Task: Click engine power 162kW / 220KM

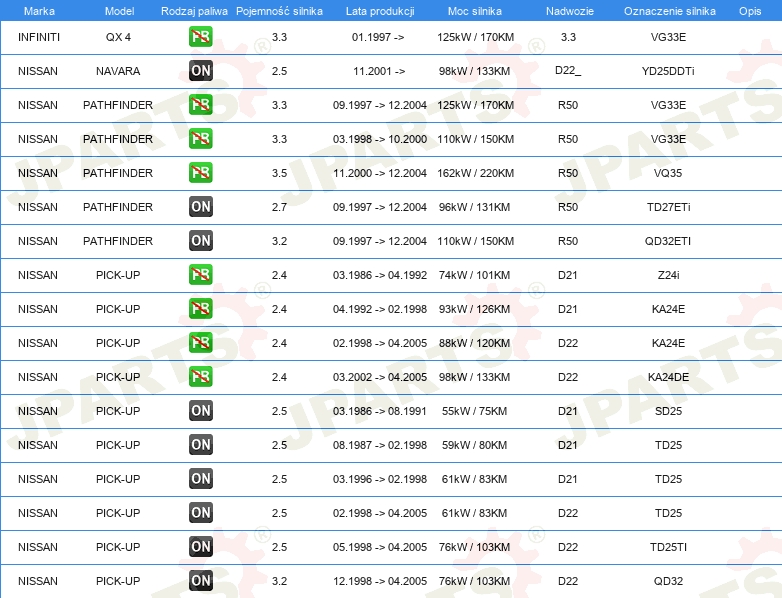Action: point(475,173)
